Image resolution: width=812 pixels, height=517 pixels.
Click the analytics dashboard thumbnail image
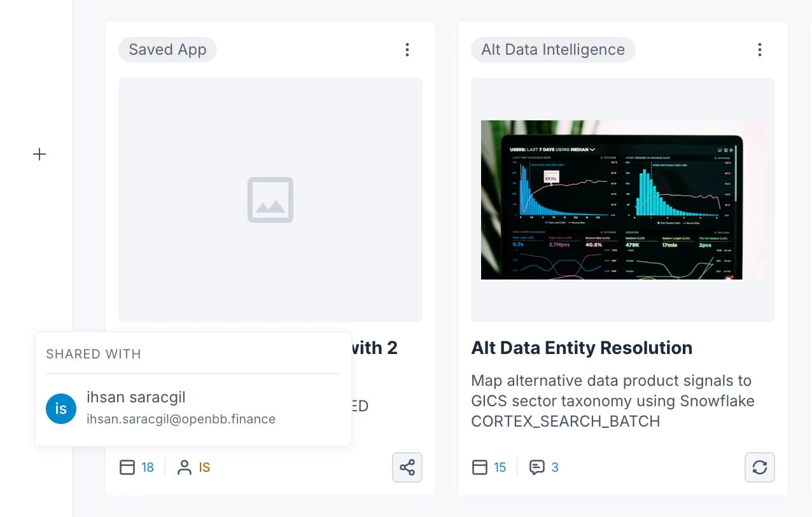pyautogui.click(x=623, y=199)
